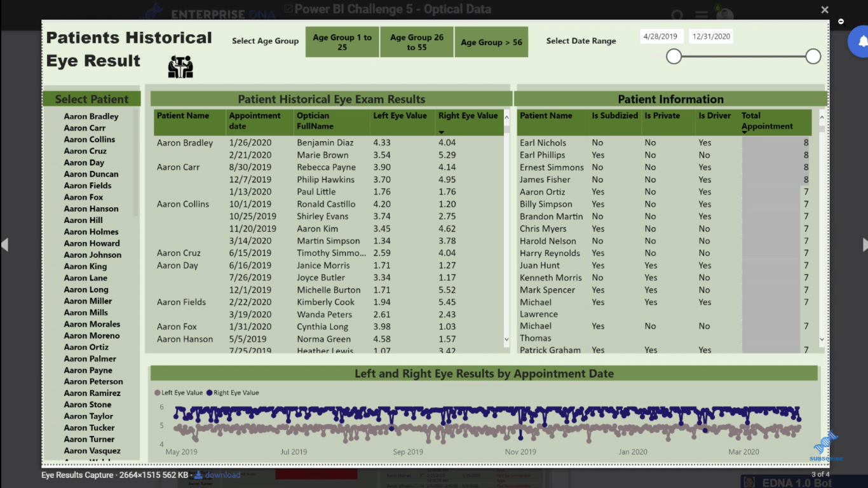Screen dimensions: 868x488
Task: Click Right Eye Value legend marker
Action: coord(210,393)
